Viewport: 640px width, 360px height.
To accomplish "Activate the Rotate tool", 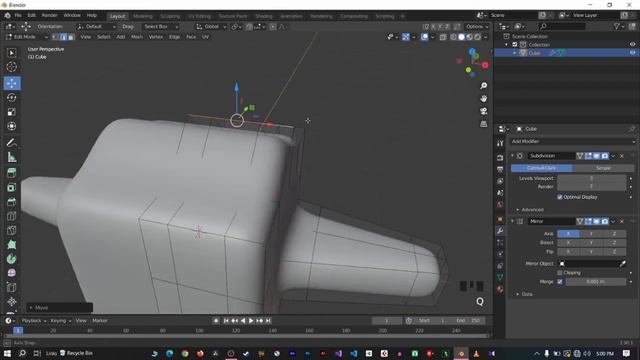I will [x=12, y=98].
